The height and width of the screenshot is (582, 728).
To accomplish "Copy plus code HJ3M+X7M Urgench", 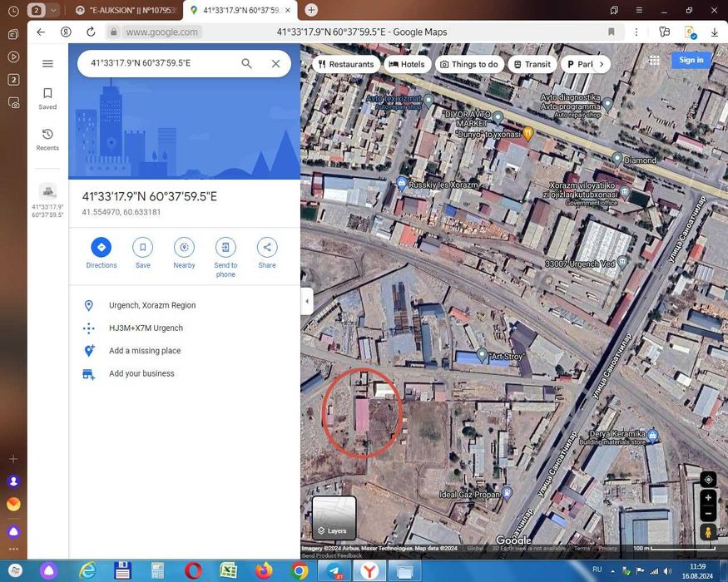I will point(185,328).
